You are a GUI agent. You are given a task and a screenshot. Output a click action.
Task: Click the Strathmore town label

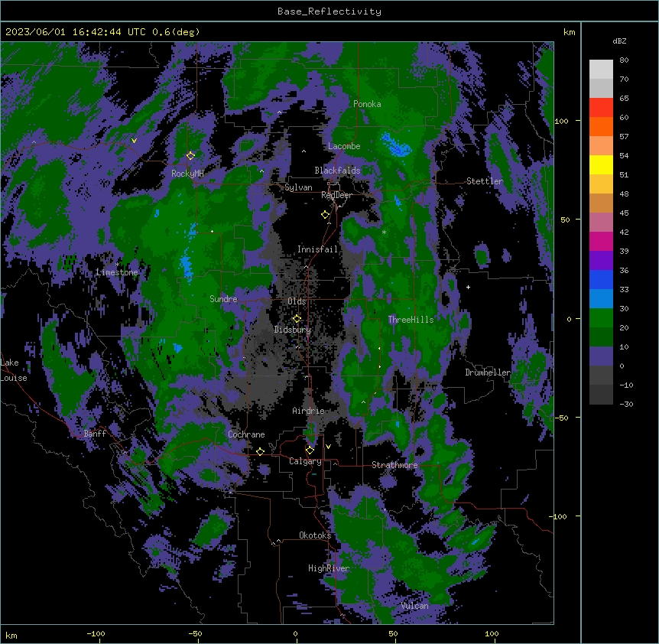pyautogui.click(x=394, y=465)
